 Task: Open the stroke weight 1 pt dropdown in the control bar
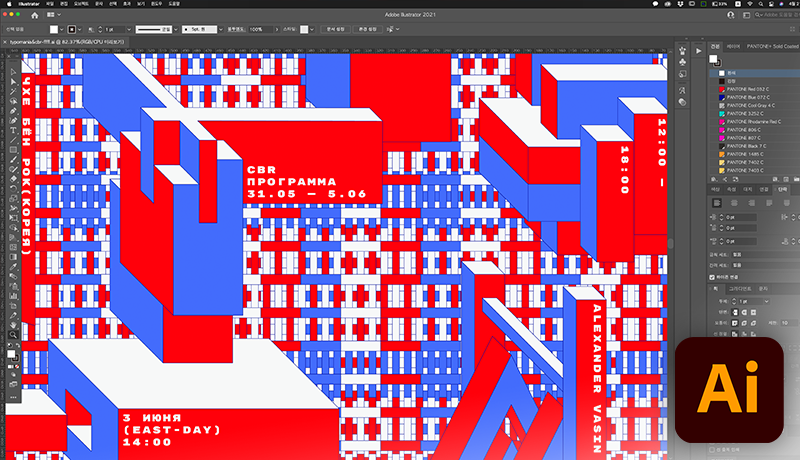click(x=129, y=30)
